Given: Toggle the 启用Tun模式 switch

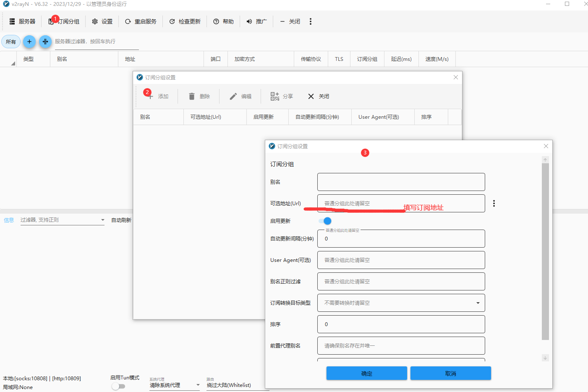Looking at the screenshot, I should pyautogui.click(x=118, y=386).
